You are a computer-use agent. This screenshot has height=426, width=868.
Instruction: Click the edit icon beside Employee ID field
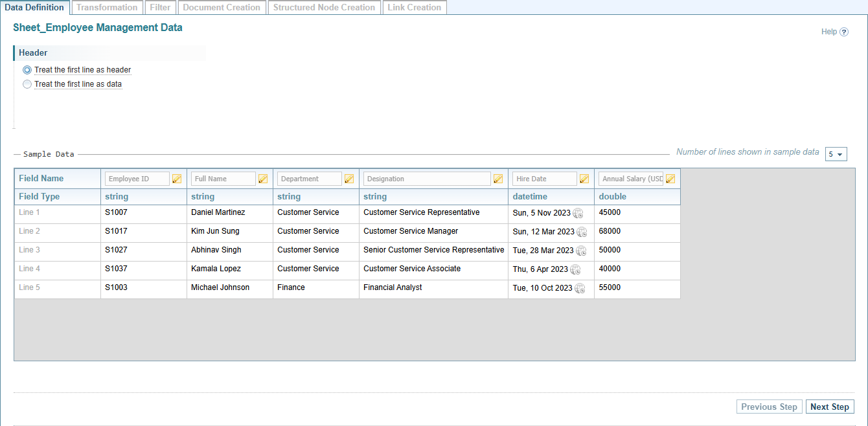[177, 179]
